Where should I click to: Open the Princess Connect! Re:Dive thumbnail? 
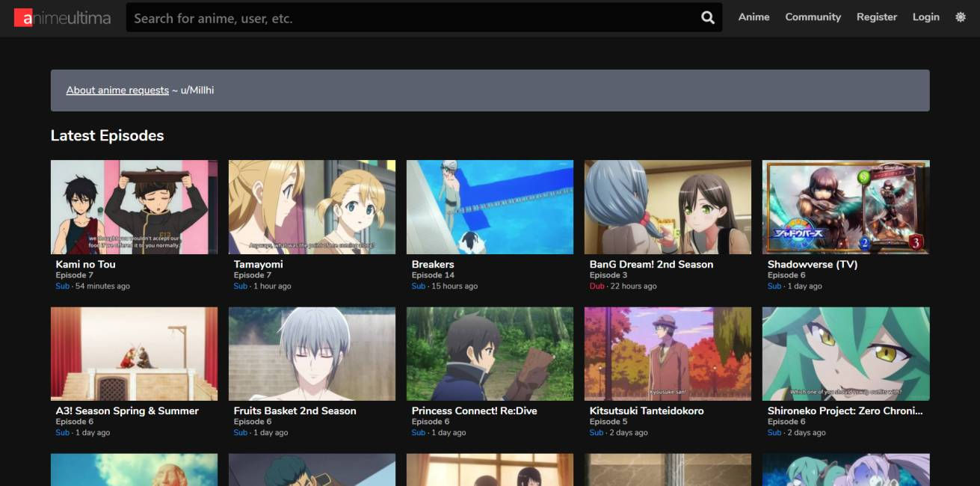(x=490, y=354)
